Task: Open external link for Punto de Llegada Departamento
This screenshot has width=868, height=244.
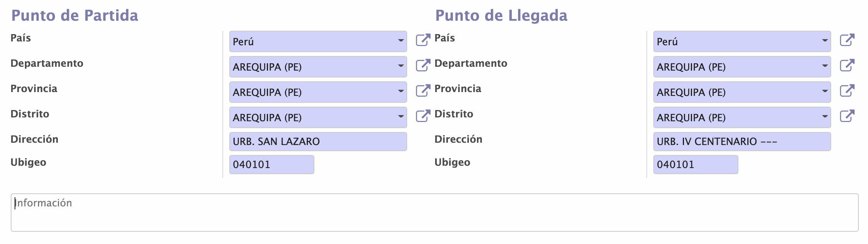Action: [x=847, y=65]
